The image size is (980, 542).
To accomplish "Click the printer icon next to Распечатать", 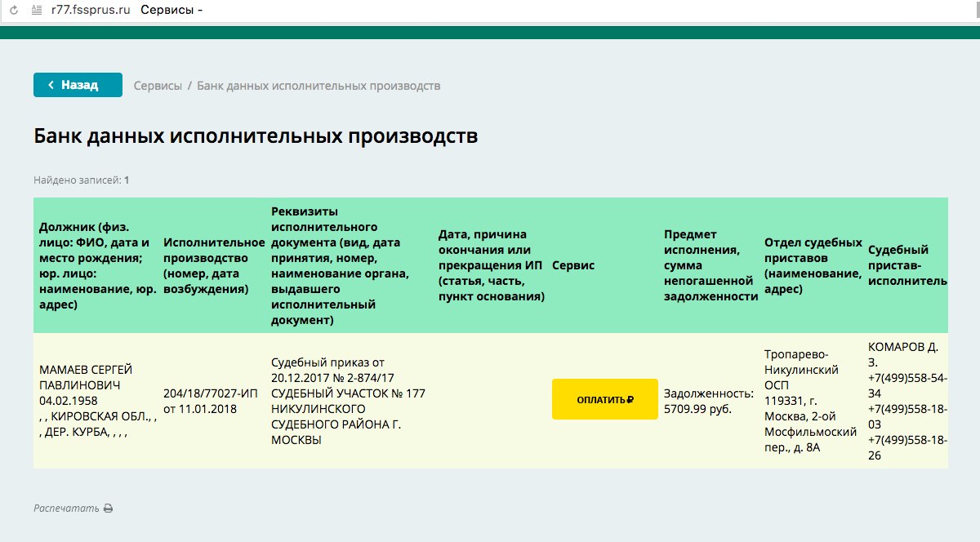I will (x=108, y=509).
